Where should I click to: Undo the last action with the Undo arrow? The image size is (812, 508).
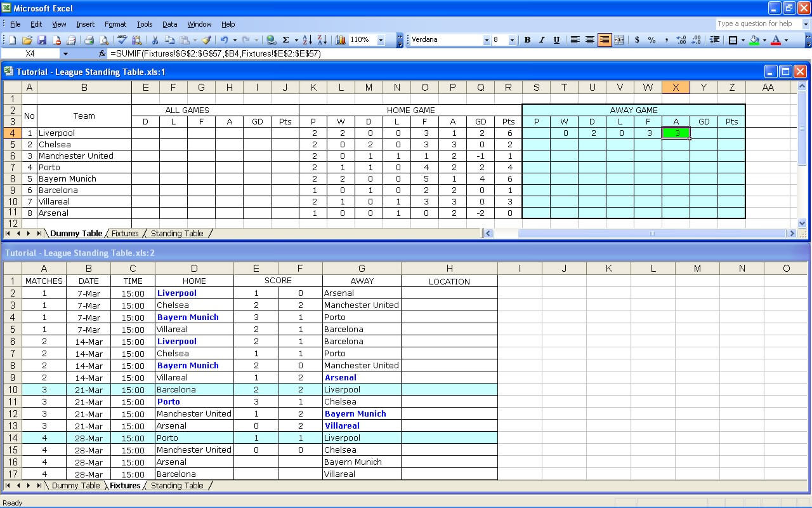click(x=224, y=40)
